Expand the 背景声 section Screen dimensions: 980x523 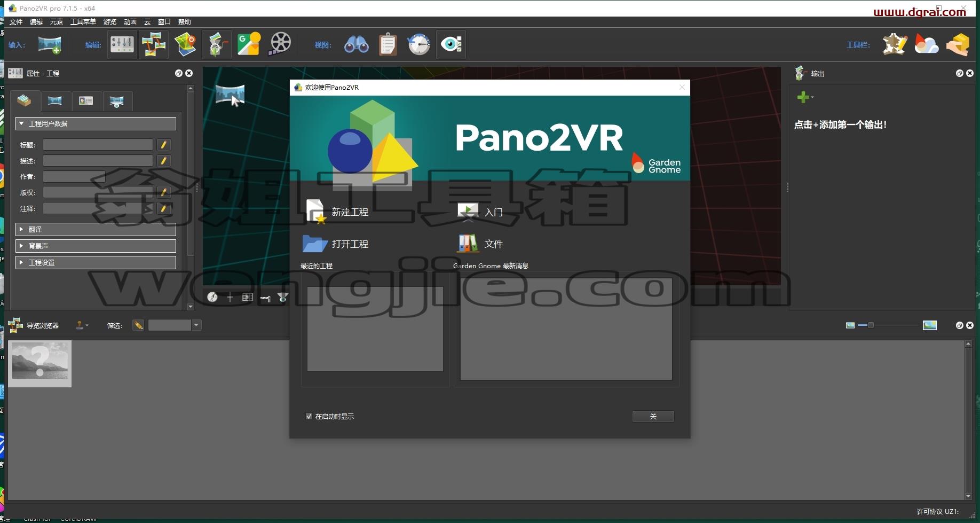tap(96, 246)
